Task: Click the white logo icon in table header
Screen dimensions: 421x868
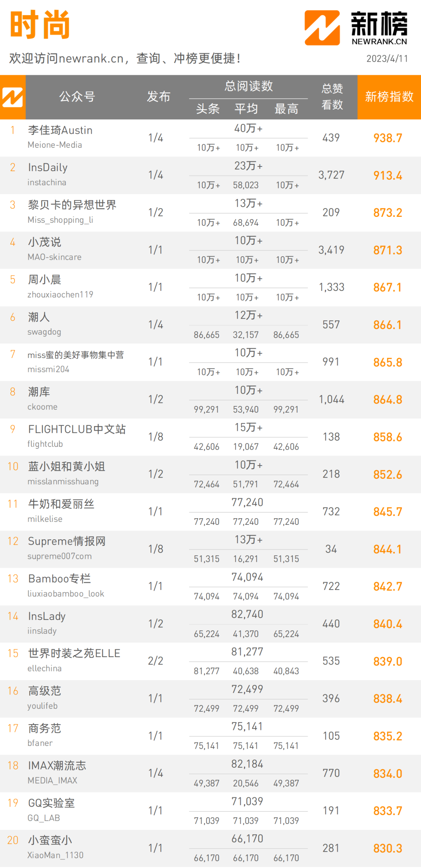Action: (12, 97)
